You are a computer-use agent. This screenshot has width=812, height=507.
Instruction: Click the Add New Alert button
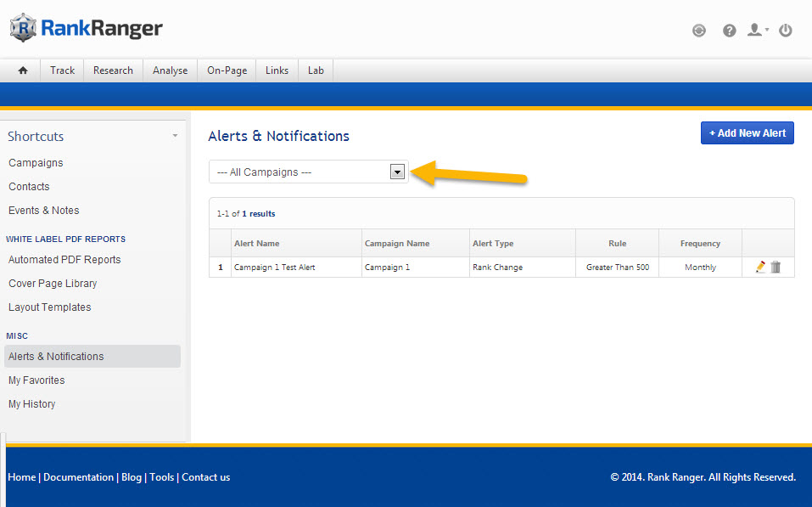pos(747,132)
